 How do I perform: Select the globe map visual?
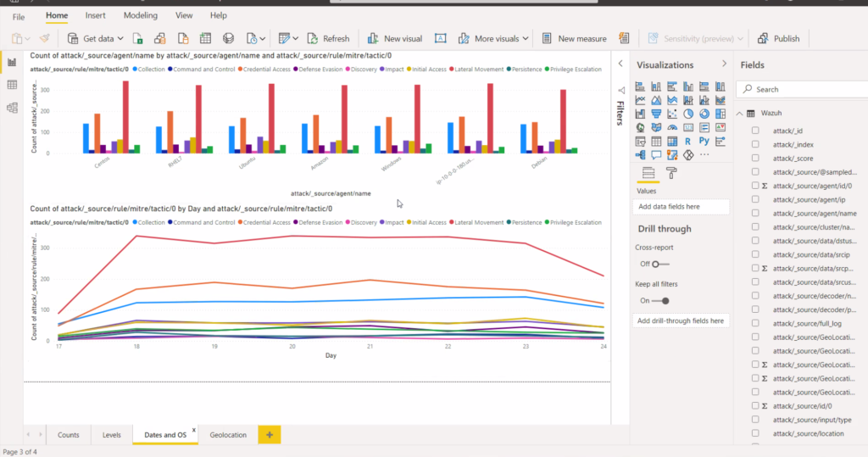[640, 127]
